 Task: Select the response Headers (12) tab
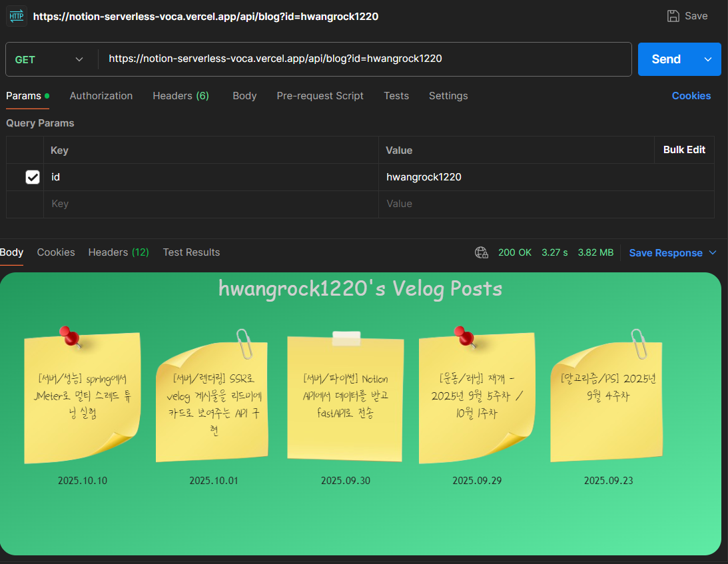[x=119, y=252]
